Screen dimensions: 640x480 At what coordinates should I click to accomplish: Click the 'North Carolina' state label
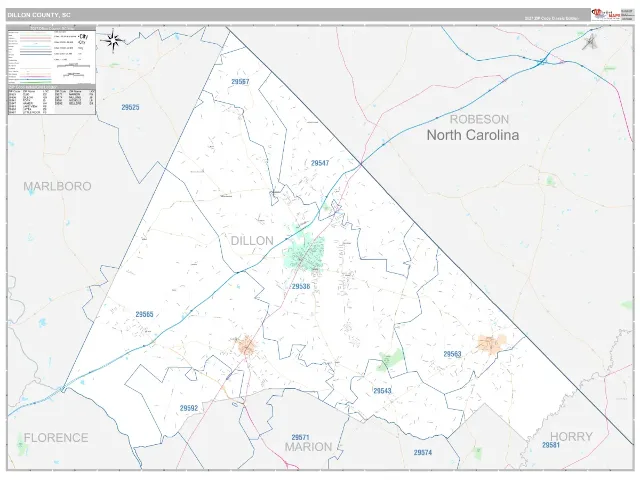473,135
